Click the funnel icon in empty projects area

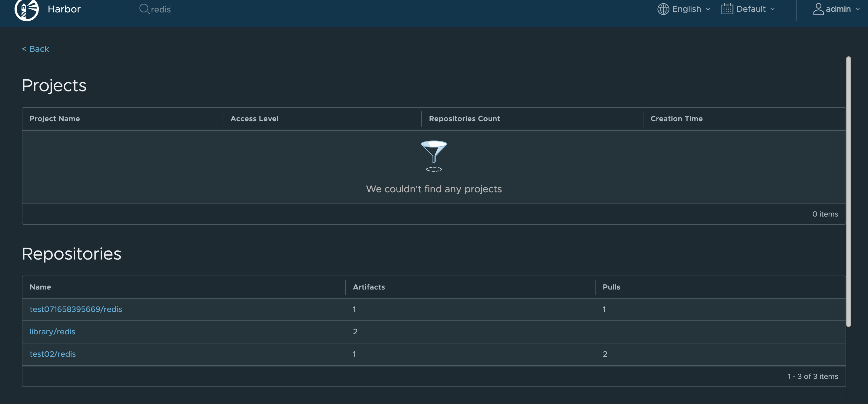click(434, 156)
